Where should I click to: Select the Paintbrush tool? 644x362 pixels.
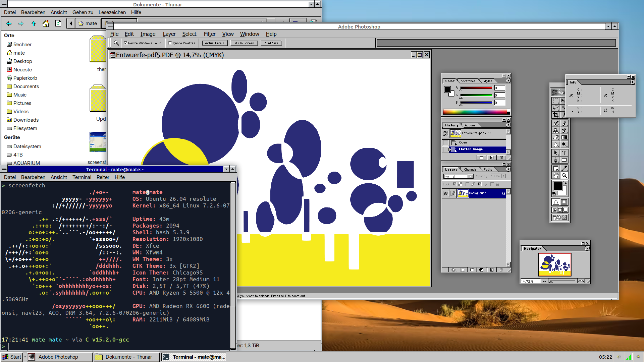[564, 123]
